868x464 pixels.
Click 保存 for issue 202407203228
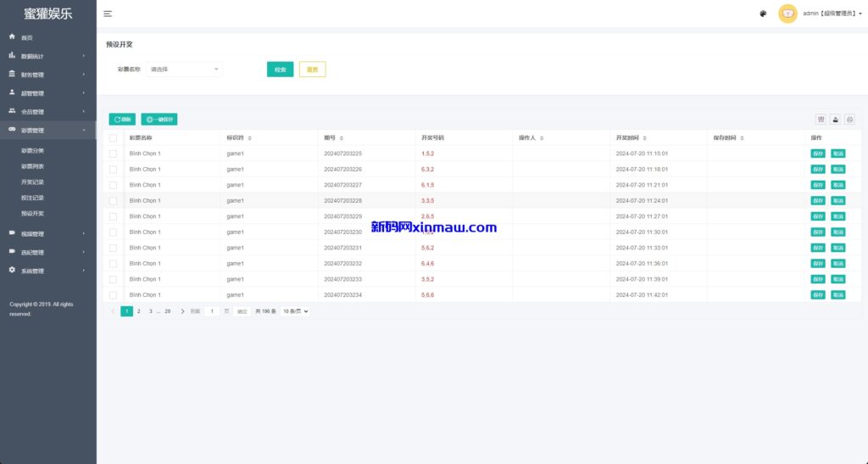click(x=817, y=200)
